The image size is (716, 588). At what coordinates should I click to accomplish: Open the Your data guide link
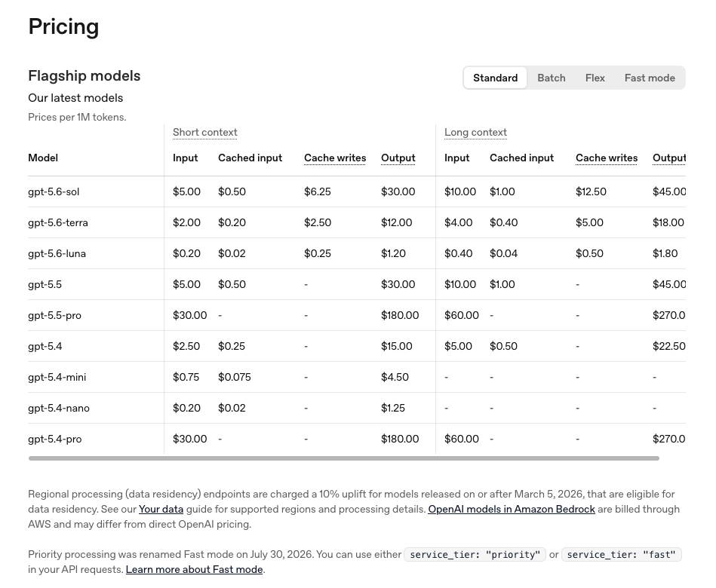161,509
